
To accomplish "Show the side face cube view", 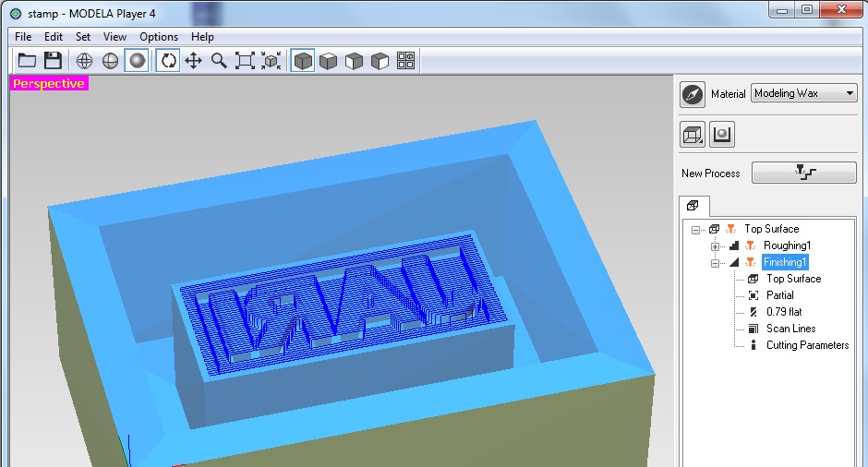I will click(380, 60).
